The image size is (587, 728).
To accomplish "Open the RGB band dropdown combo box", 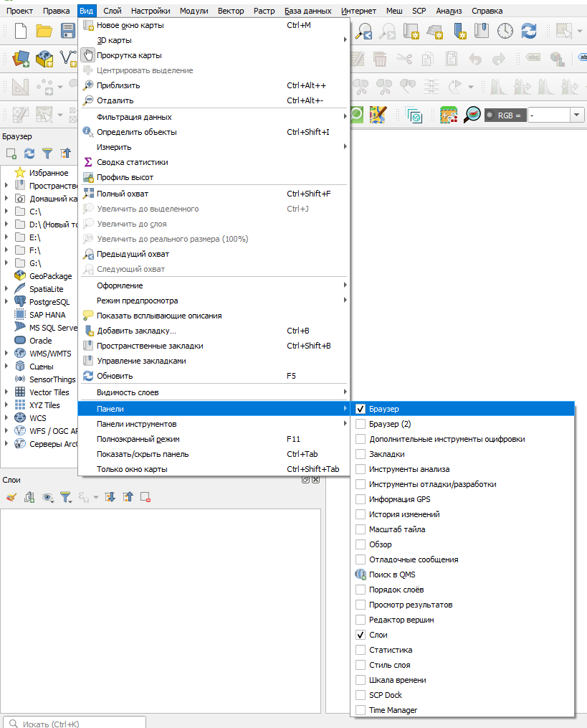I will pos(577,115).
